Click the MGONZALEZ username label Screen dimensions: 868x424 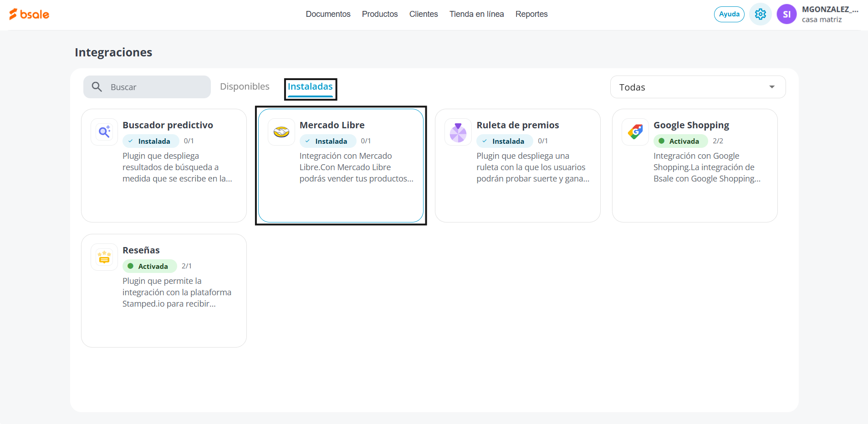[x=830, y=9]
